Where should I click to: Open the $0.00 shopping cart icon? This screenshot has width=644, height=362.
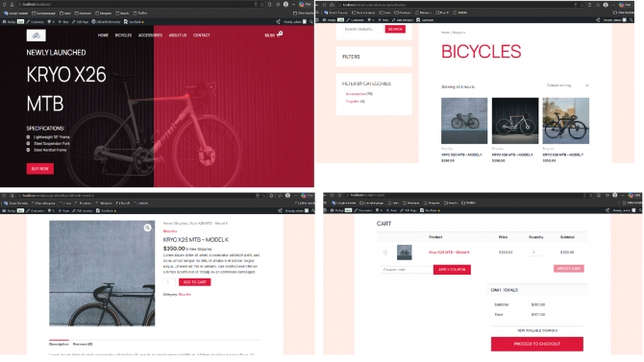pos(274,35)
